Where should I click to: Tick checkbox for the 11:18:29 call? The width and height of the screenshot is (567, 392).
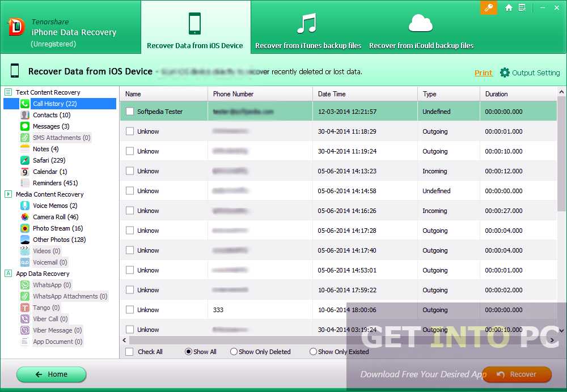tap(130, 131)
